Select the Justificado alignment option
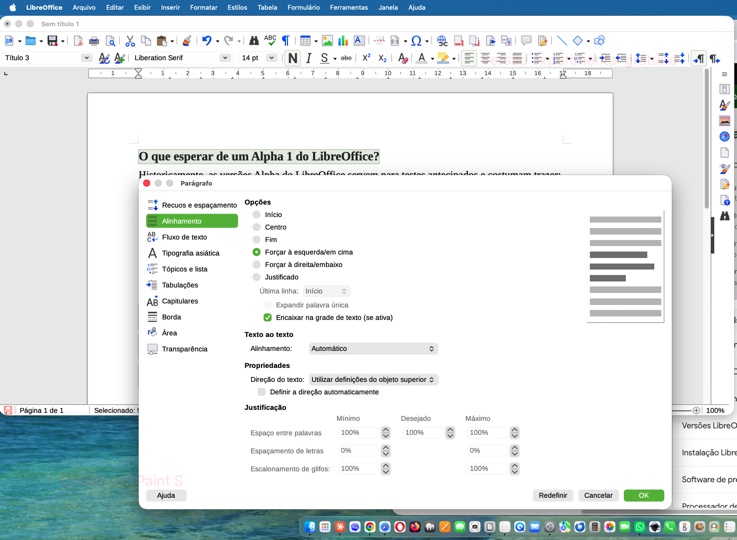The image size is (737, 540). 256,277
